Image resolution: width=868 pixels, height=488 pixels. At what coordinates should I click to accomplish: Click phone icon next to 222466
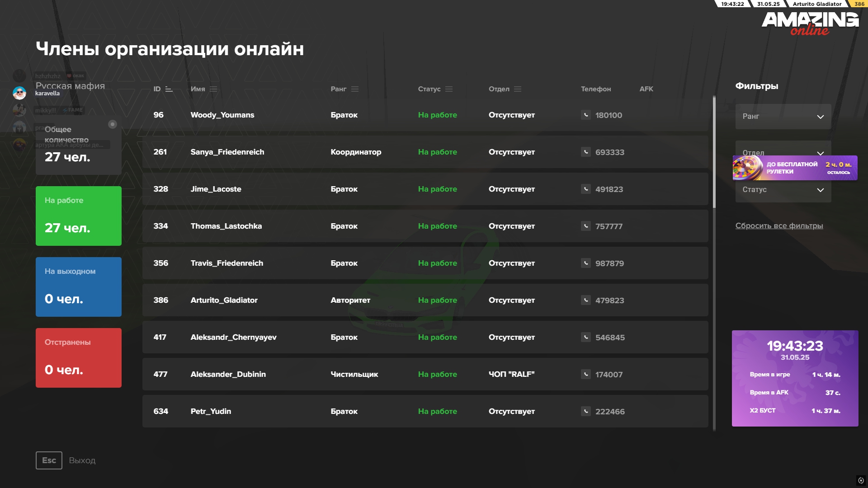(585, 412)
